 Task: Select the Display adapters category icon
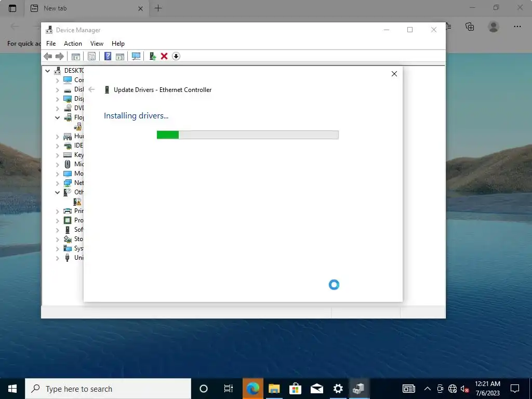[x=68, y=99]
